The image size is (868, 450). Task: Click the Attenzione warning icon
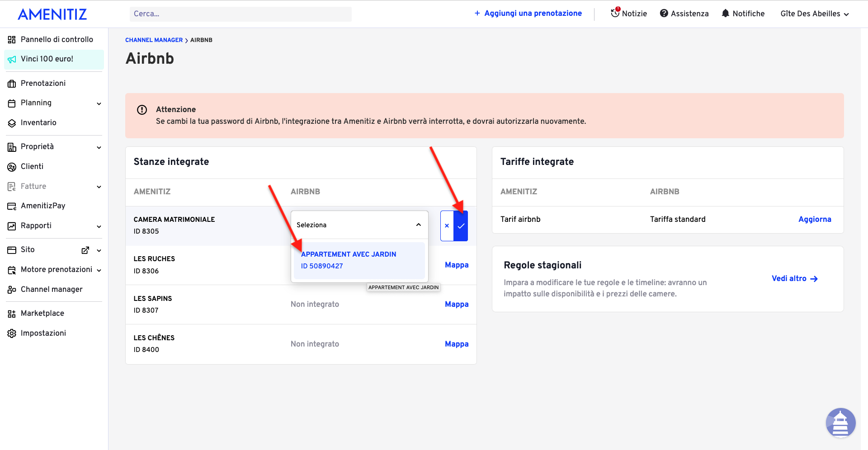pyautogui.click(x=142, y=110)
